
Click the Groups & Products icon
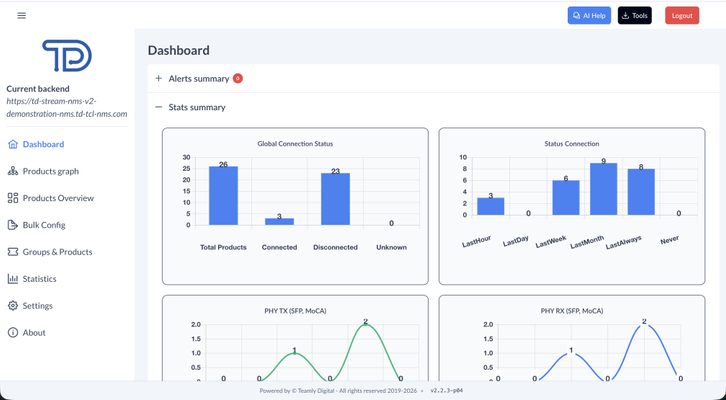click(x=13, y=252)
